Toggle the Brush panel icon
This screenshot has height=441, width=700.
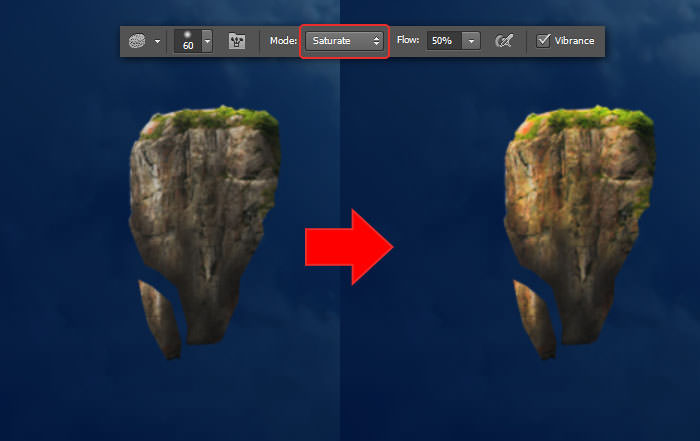click(x=237, y=41)
